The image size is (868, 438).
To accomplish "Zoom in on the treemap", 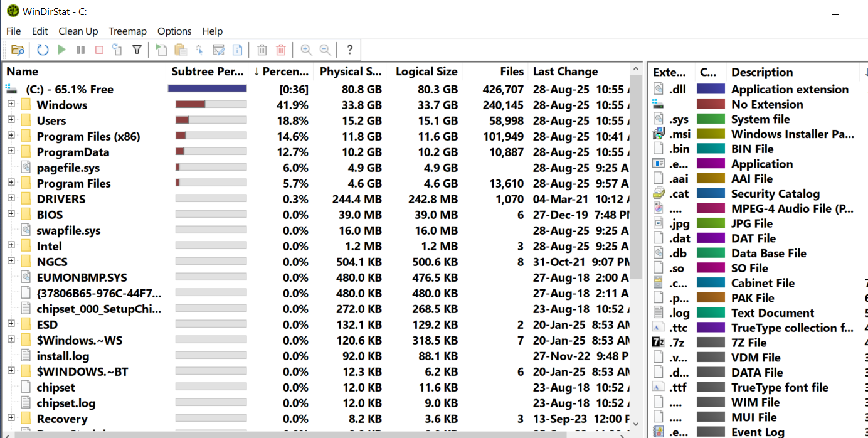I will 306,50.
